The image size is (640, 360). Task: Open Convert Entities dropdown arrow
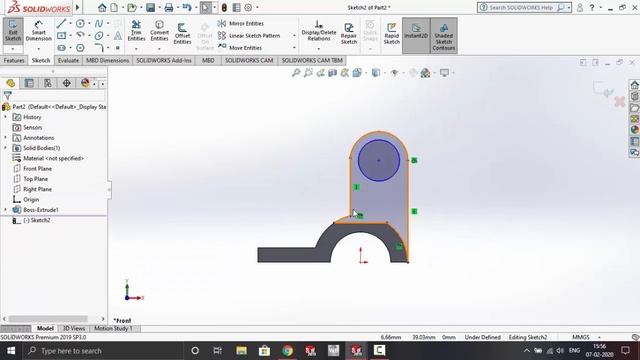159,49
